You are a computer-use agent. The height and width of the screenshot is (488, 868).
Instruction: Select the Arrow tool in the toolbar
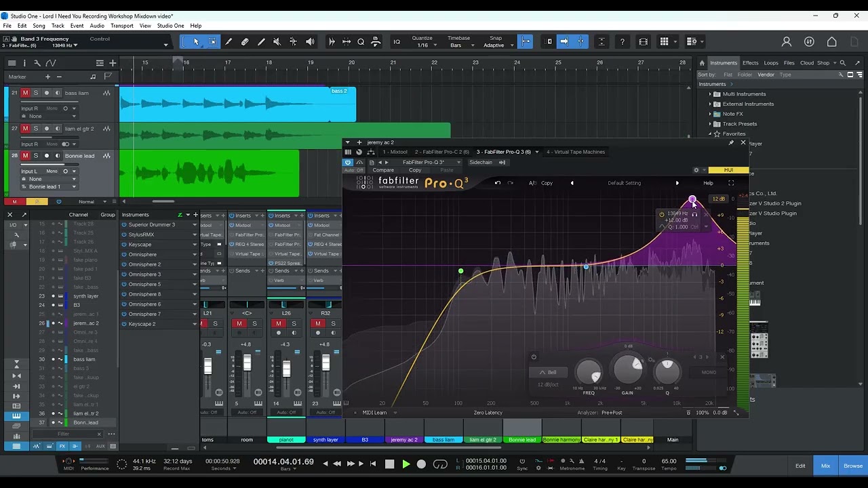pos(196,41)
